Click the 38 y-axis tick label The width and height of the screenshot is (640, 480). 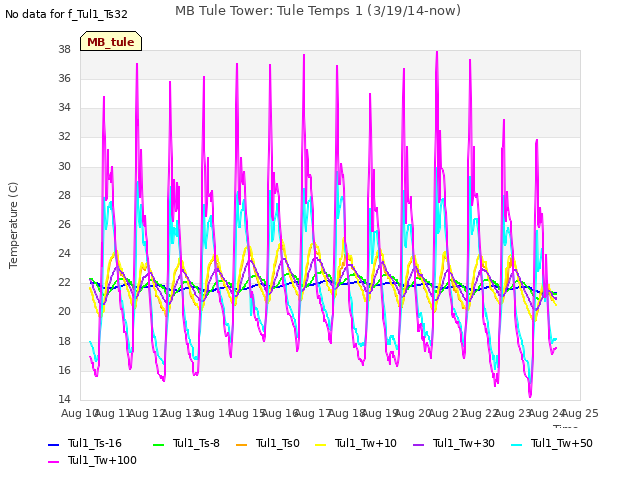pos(64,49)
